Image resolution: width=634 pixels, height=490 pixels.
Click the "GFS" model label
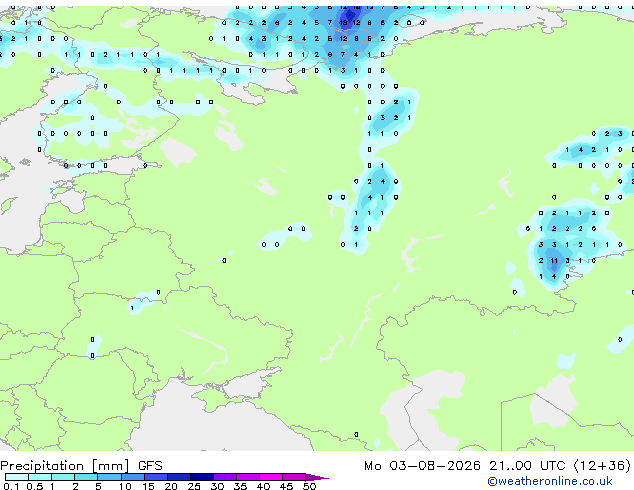coord(150,466)
